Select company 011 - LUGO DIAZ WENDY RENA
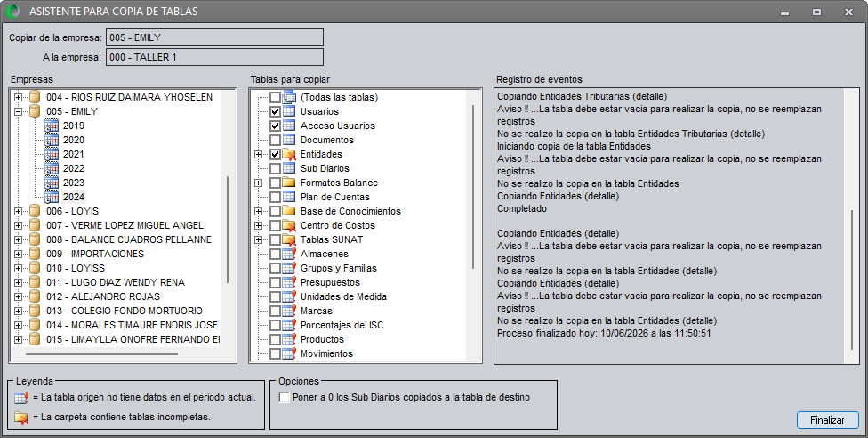 (x=115, y=283)
